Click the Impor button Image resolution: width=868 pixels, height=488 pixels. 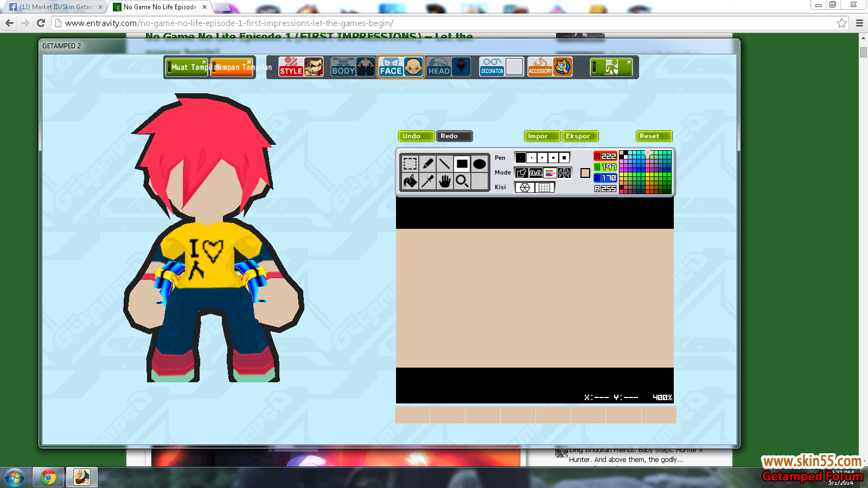(542, 136)
